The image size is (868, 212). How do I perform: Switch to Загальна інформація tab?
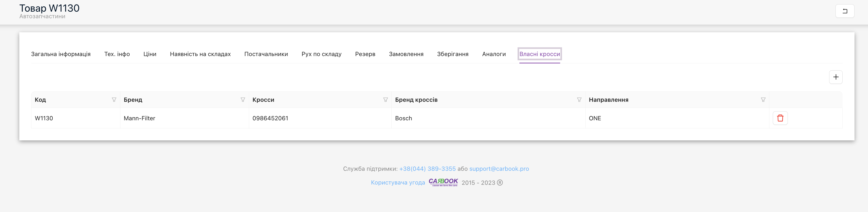click(x=61, y=54)
